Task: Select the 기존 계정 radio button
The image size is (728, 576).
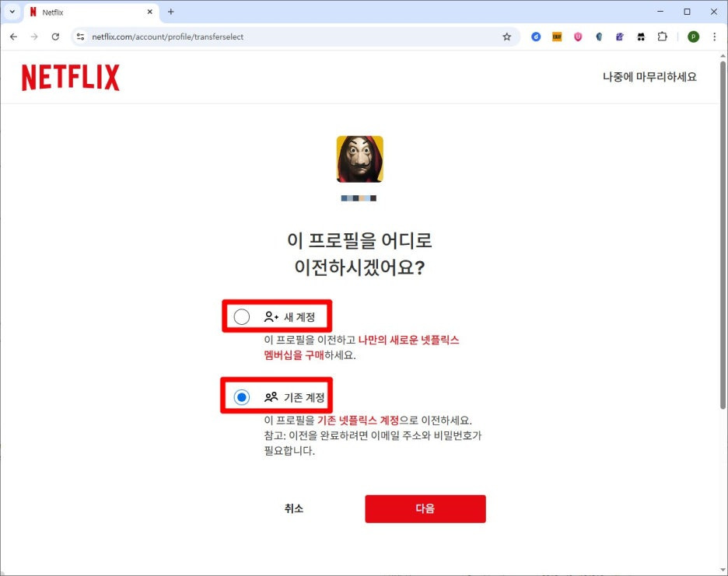Action: click(x=241, y=397)
